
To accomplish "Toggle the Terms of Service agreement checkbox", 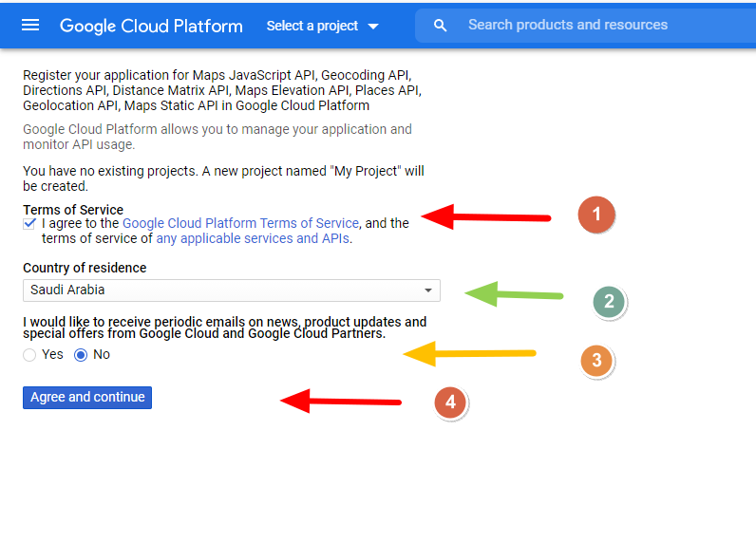I will coord(30,224).
